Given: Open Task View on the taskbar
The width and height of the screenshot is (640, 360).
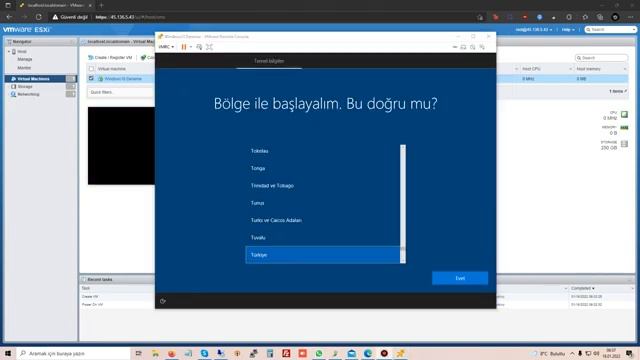Looking at the screenshot, I should click(139, 353).
